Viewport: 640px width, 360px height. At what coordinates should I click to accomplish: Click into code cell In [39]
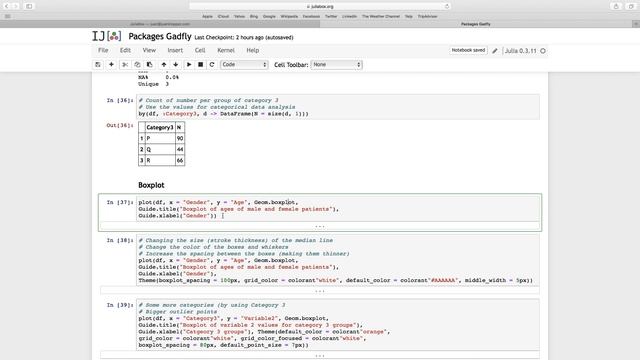point(338,325)
